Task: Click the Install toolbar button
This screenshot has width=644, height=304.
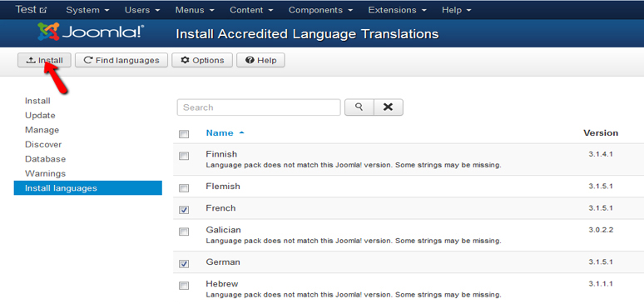Action: click(x=44, y=60)
